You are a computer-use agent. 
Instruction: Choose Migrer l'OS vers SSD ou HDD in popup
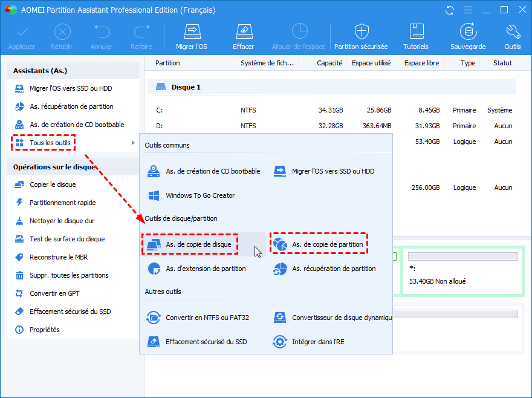click(325, 171)
